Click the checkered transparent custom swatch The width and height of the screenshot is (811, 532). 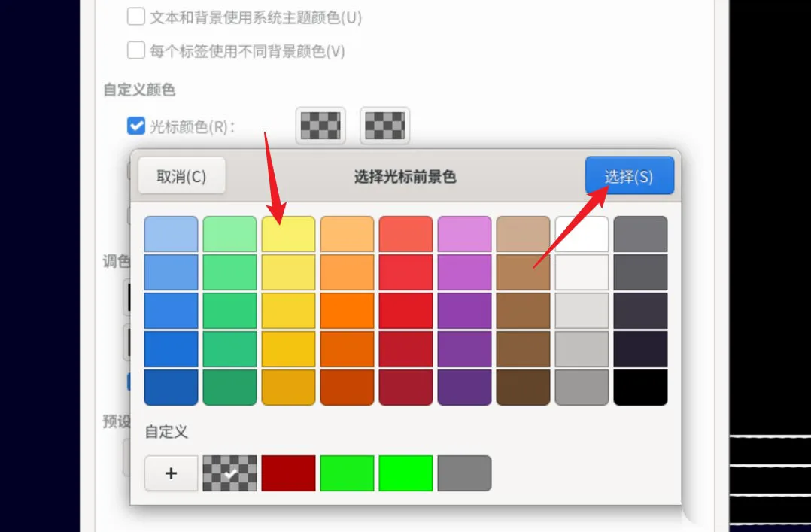coord(229,473)
